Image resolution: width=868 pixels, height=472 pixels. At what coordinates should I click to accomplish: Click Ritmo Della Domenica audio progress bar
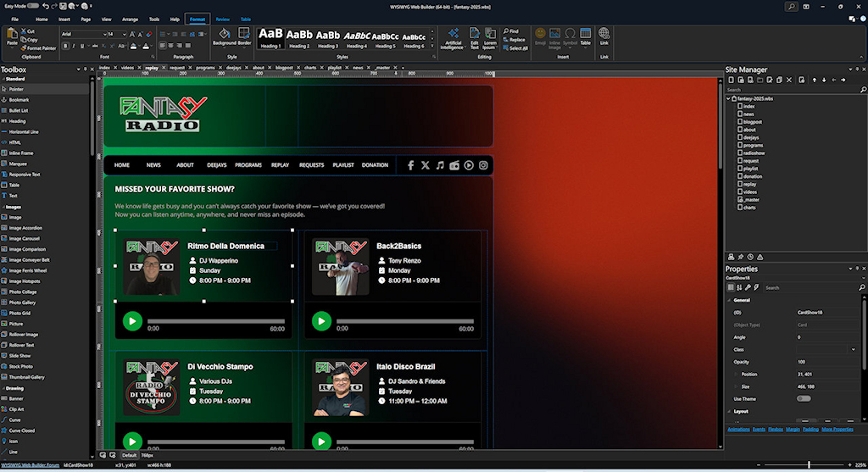tap(216, 321)
